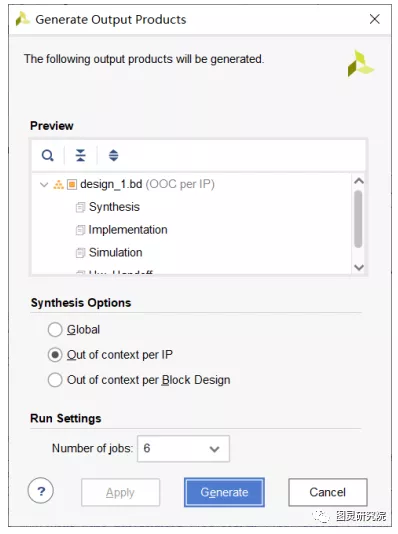Select the Synthesis item in Preview

[x=114, y=207]
